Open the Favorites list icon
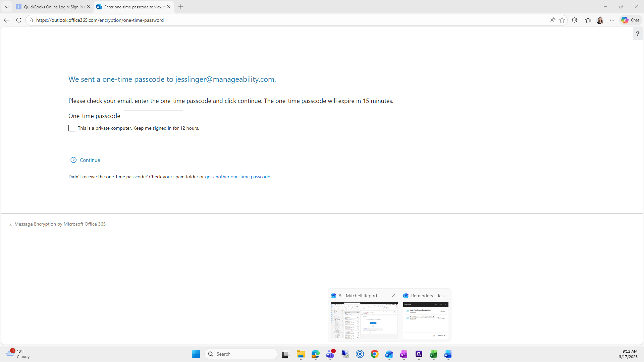The width and height of the screenshot is (644, 362). coord(588,20)
